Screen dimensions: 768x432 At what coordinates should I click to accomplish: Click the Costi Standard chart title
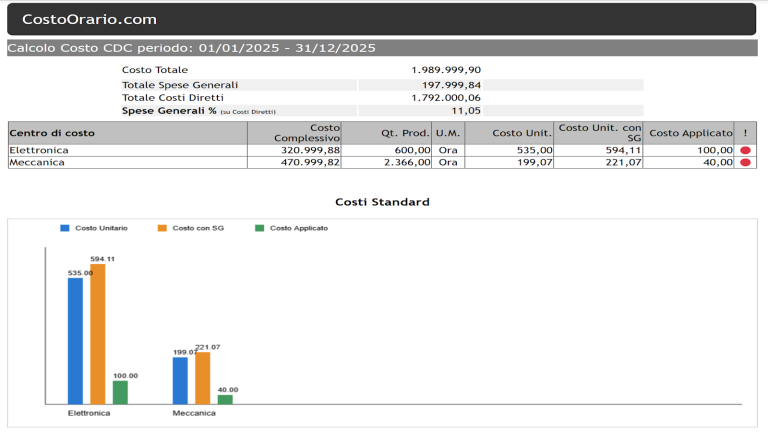pyautogui.click(x=383, y=202)
